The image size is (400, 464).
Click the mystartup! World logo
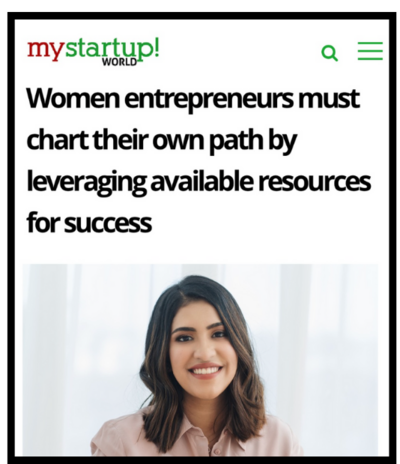pos(93,52)
